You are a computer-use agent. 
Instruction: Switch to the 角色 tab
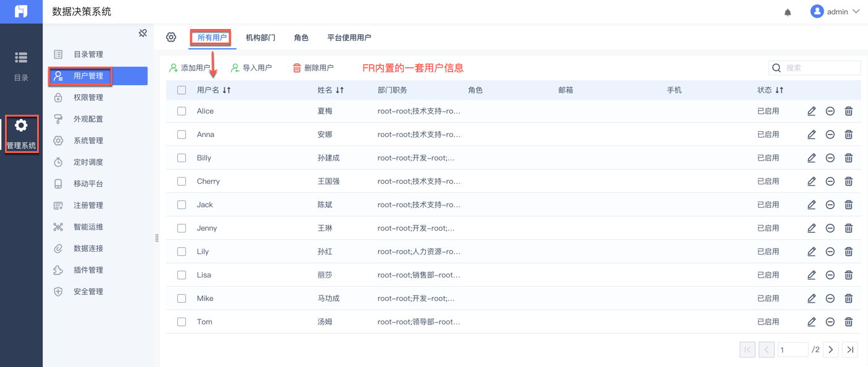tap(301, 38)
